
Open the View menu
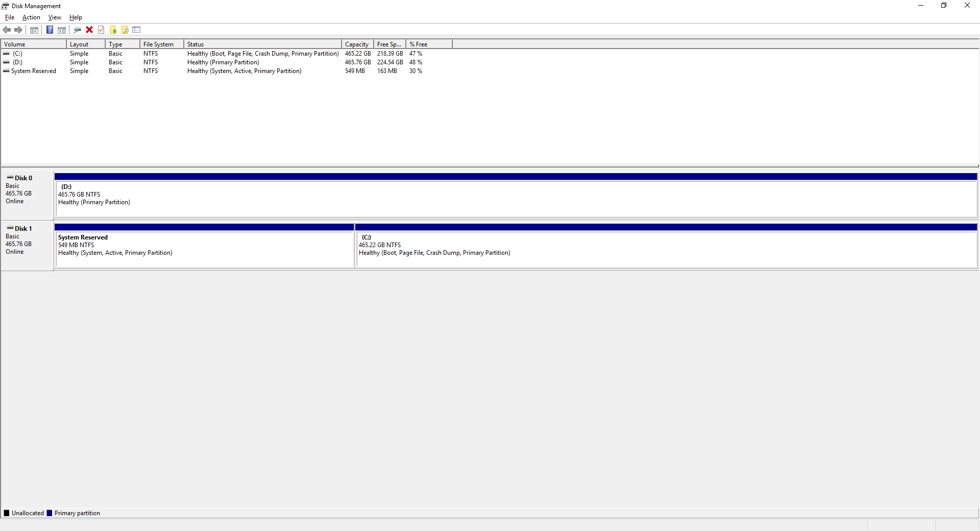coord(55,17)
